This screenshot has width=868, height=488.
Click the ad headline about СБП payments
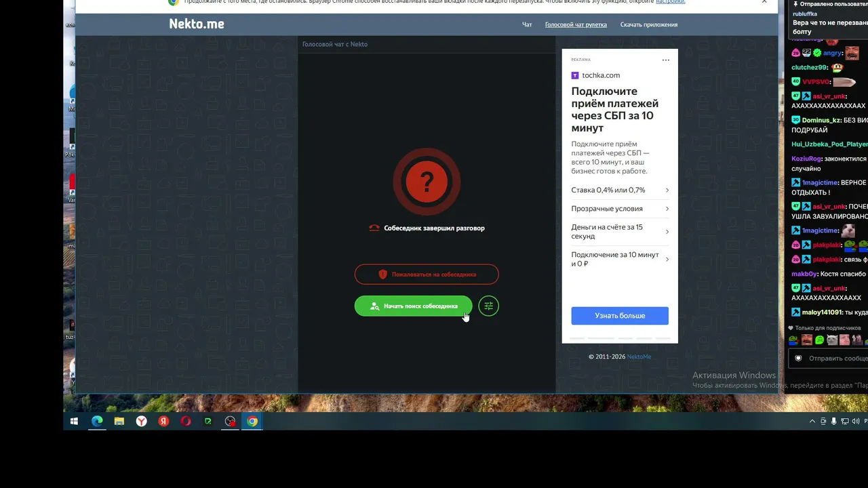click(x=615, y=110)
